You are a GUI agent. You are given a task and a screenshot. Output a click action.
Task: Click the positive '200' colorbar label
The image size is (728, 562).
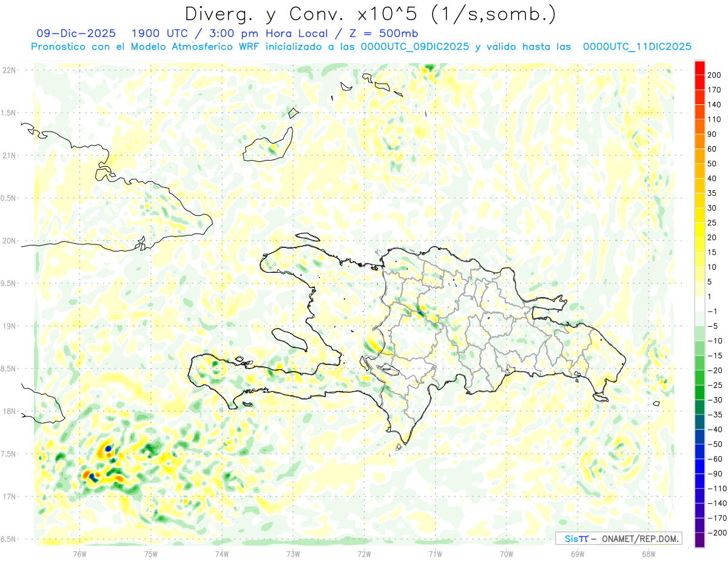[714, 75]
